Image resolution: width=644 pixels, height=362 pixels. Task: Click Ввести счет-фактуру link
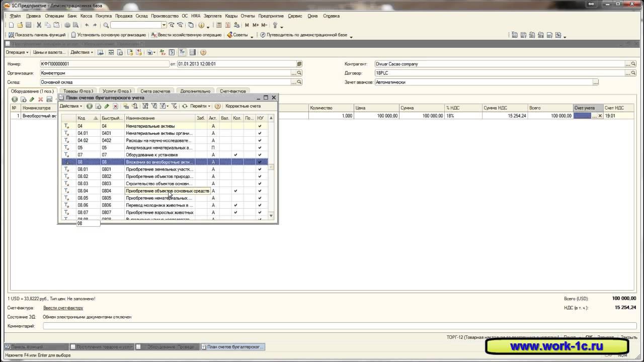(63, 308)
